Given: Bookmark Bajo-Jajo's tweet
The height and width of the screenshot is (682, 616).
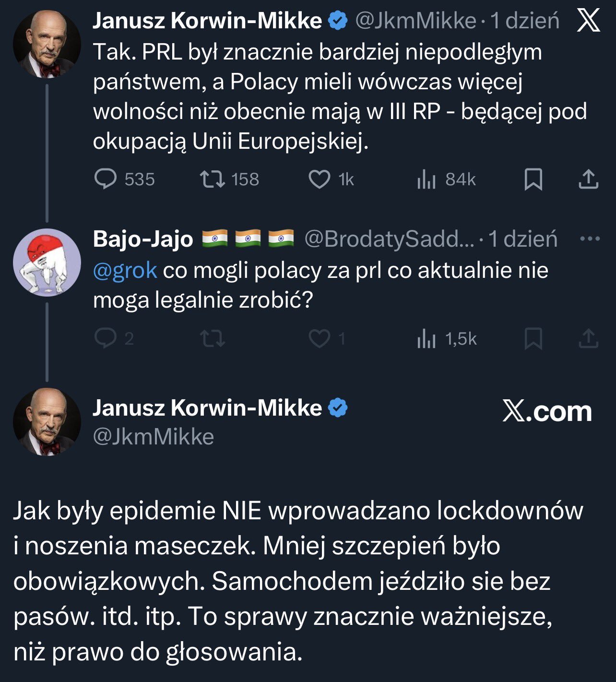Looking at the screenshot, I should (x=533, y=339).
